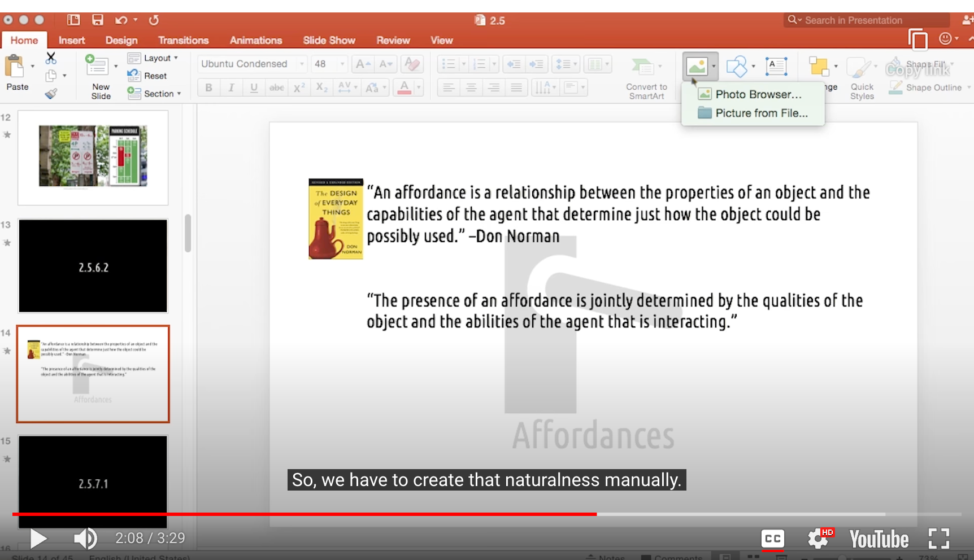Toggle Bold formatting
This screenshot has width=974, height=560.
pos(209,88)
